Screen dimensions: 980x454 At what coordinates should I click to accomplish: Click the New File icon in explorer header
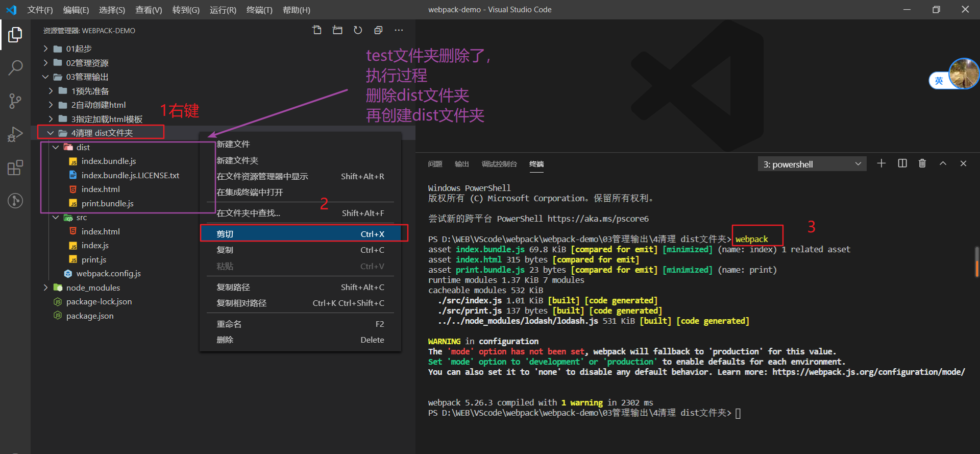317,30
